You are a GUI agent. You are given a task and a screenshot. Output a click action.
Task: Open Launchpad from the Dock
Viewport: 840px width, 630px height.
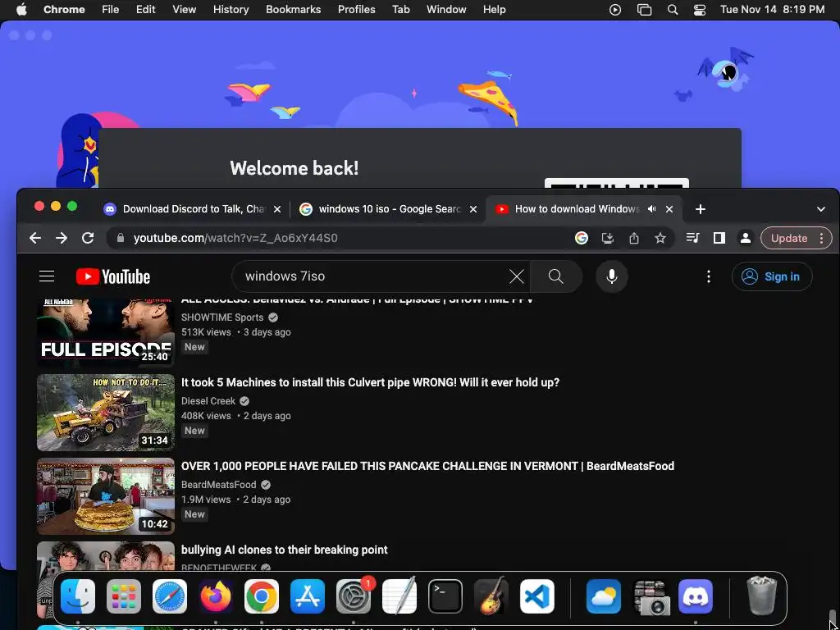tap(124, 596)
